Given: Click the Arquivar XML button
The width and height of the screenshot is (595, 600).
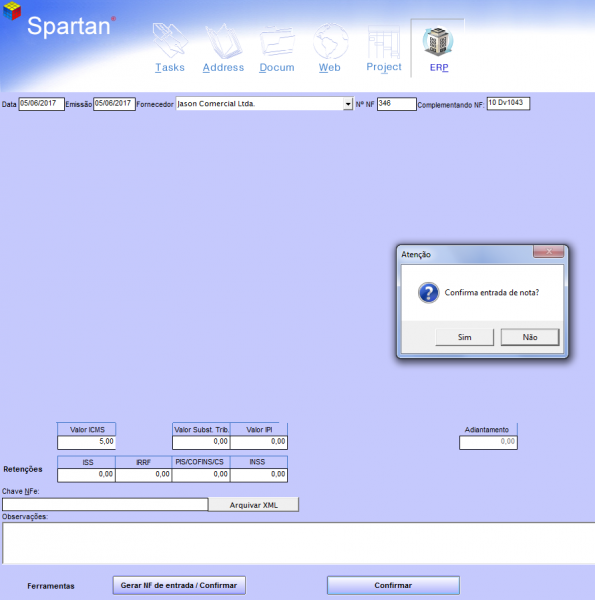Looking at the screenshot, I should pos(253,505).
